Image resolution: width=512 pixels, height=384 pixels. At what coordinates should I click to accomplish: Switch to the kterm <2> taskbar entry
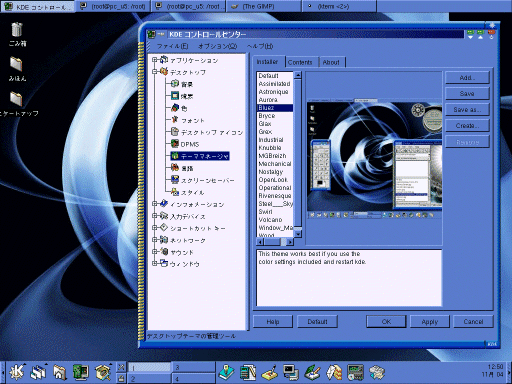(339, 6)
